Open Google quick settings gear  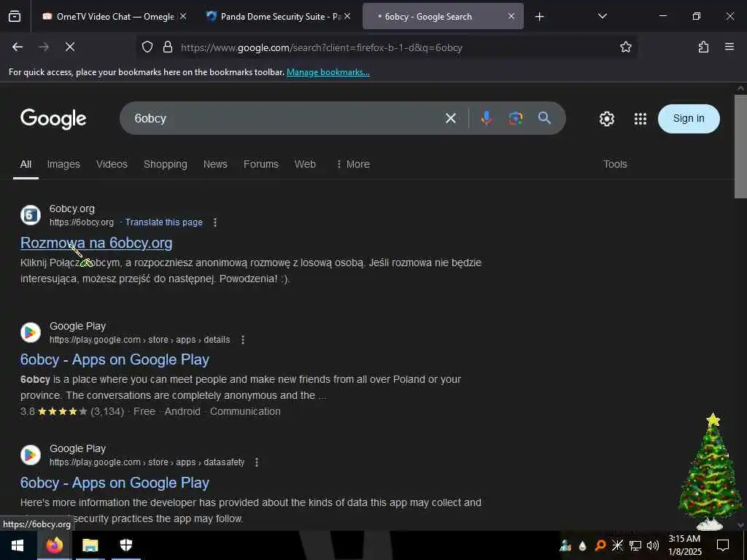point(606,119)
